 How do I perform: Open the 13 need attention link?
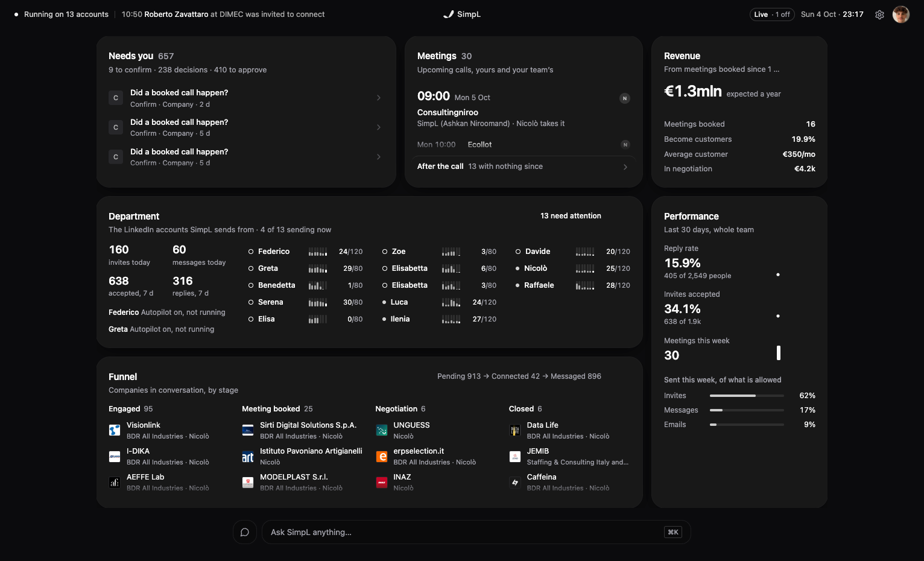coord(571,216)
